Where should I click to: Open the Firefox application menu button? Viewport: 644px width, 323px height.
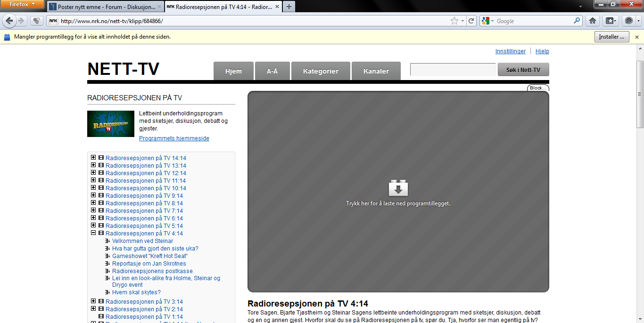(x=23, y=4)
